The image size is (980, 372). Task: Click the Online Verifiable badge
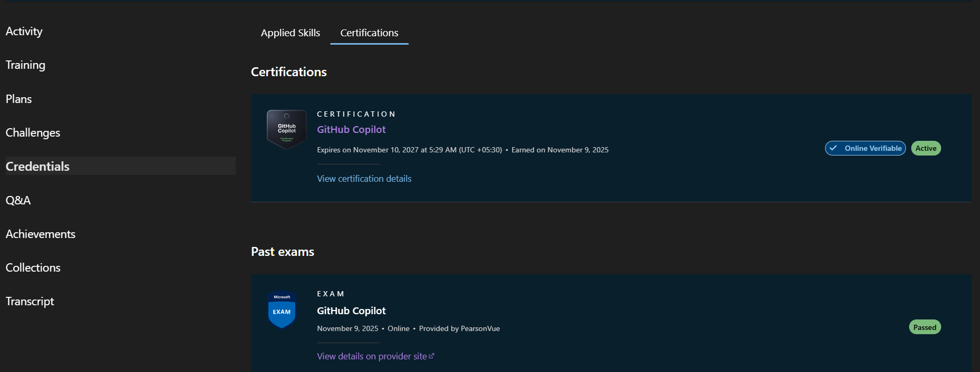(x=866, y=148)
